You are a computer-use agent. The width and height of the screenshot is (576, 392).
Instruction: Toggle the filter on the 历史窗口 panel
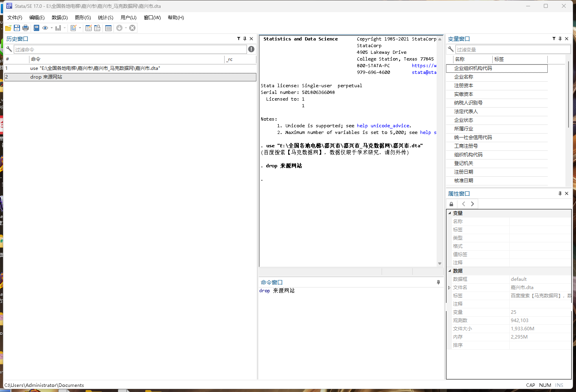(x=239, y=38)
